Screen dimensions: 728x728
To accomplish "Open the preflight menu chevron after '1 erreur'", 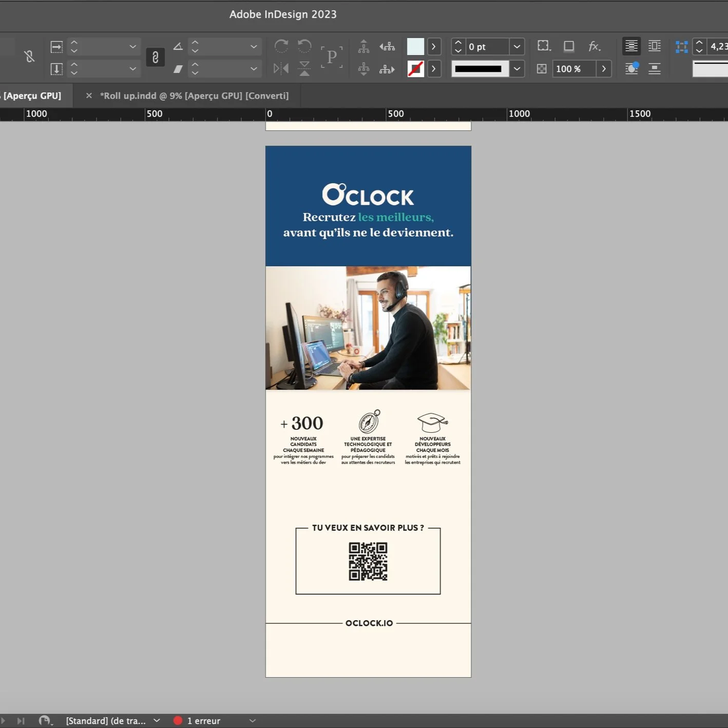I will coord(253,721).
